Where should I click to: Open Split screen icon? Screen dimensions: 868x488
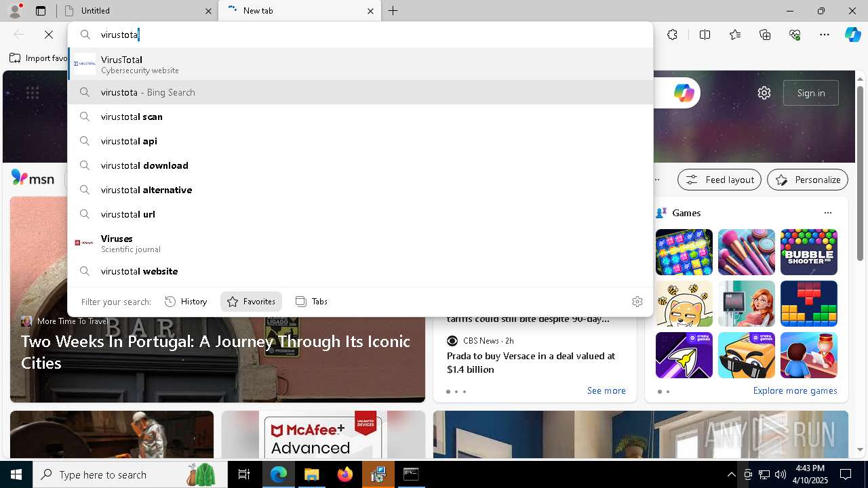tap(705, 35)
